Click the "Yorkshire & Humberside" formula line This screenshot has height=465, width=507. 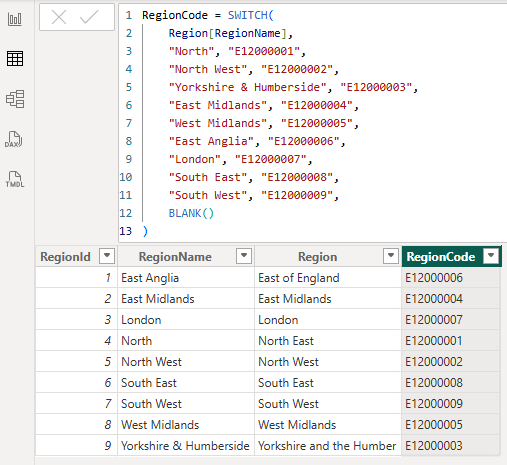293,87
